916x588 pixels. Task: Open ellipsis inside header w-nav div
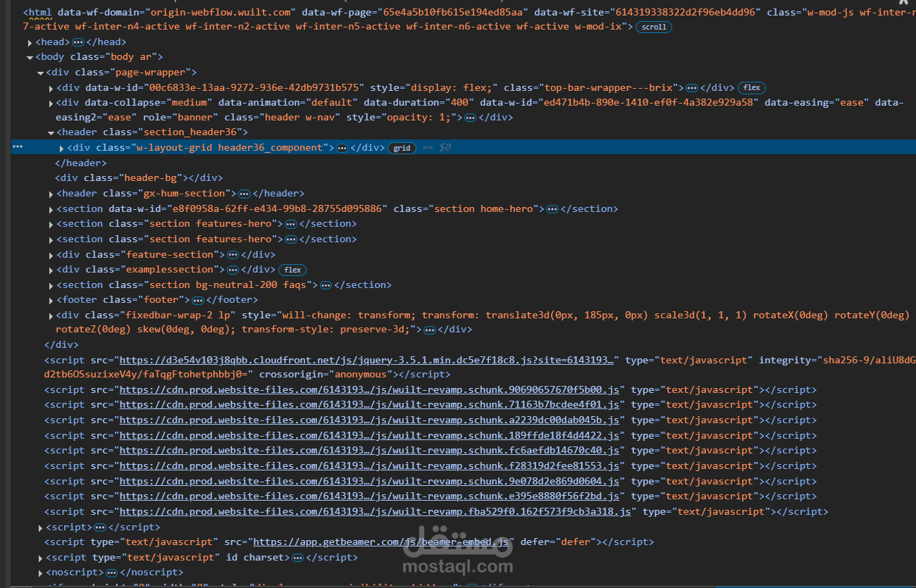(470, 118)
